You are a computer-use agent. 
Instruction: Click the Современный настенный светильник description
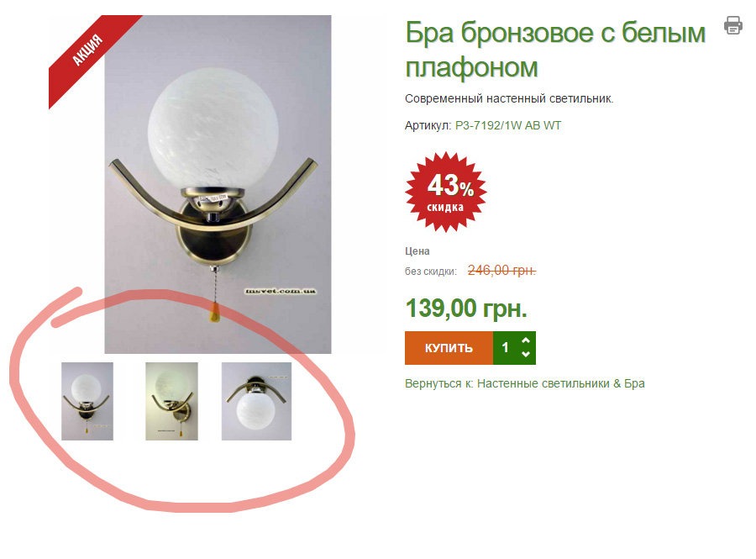tap(509, 99)
